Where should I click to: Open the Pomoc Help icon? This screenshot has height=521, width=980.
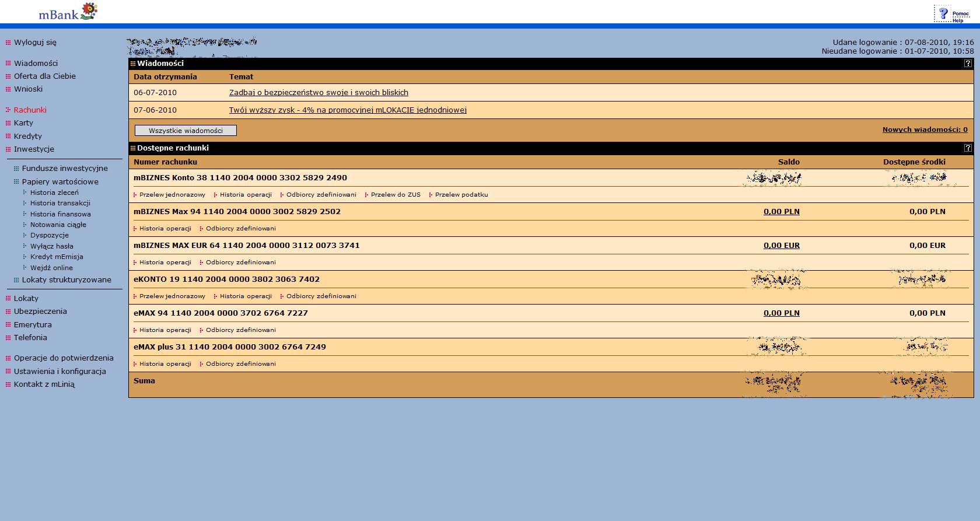point(952,13)
